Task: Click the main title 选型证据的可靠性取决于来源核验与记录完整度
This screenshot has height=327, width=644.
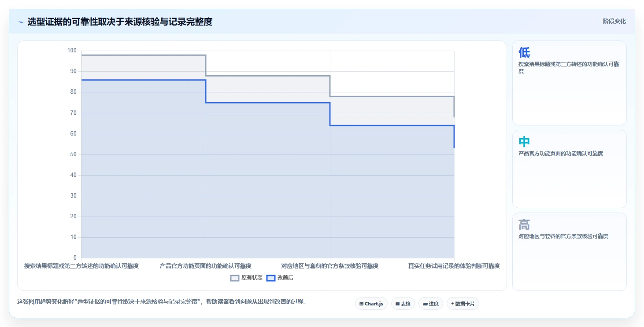Action: click(120, 22)
